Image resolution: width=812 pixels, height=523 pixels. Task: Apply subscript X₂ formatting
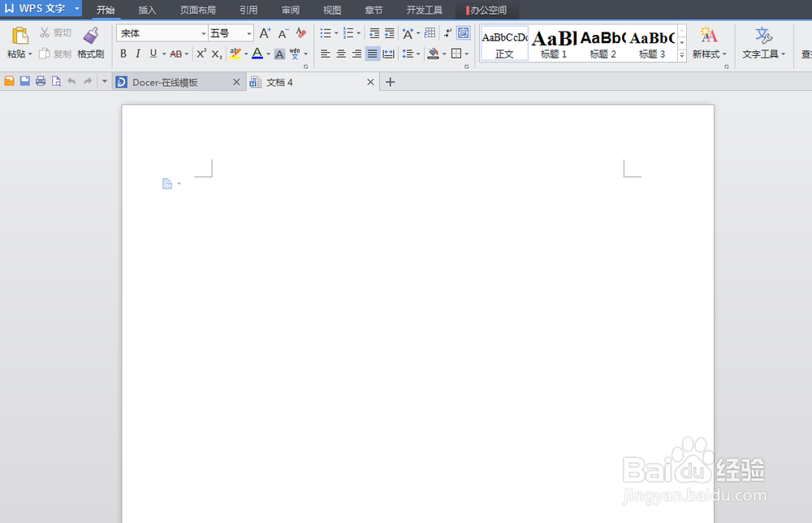(217, 54)
